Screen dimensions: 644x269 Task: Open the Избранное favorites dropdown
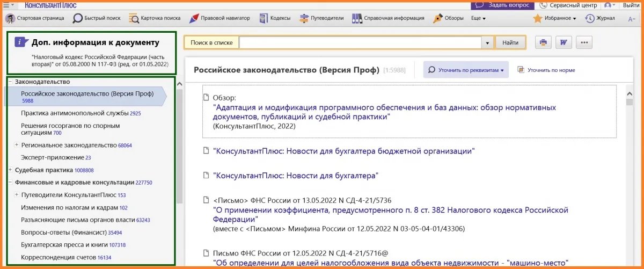point(554,18)
